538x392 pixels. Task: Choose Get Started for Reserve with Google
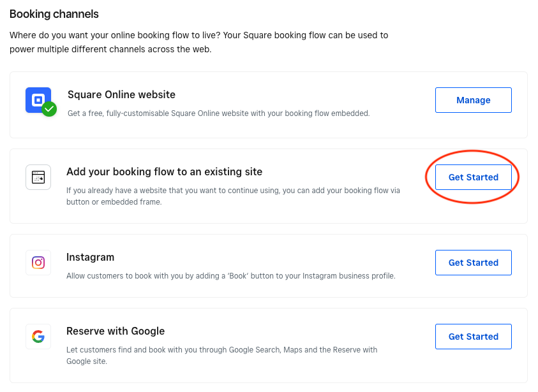tap(474, 337)
